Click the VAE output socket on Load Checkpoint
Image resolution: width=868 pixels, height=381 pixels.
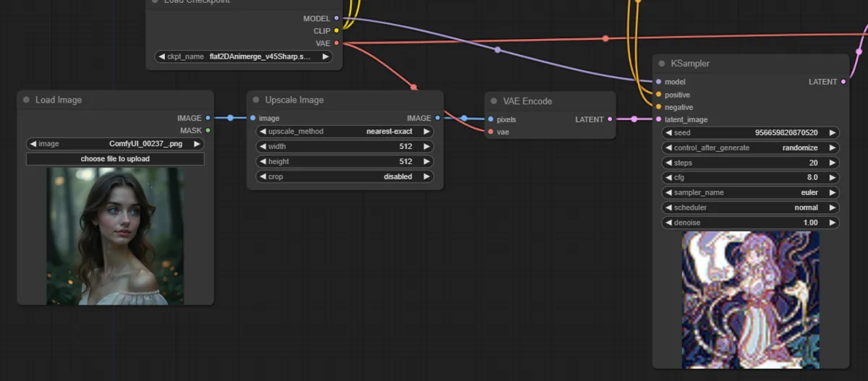(336, 43)
